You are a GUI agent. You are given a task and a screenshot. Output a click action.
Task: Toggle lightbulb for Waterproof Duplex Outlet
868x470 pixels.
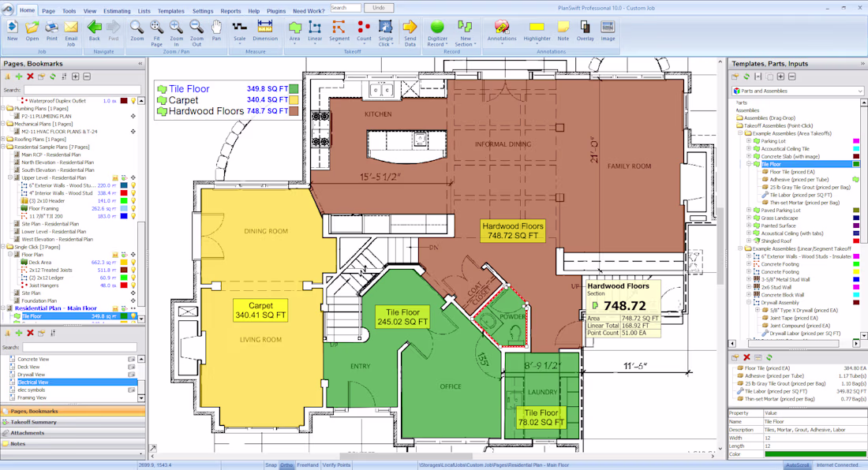(133, 101)
